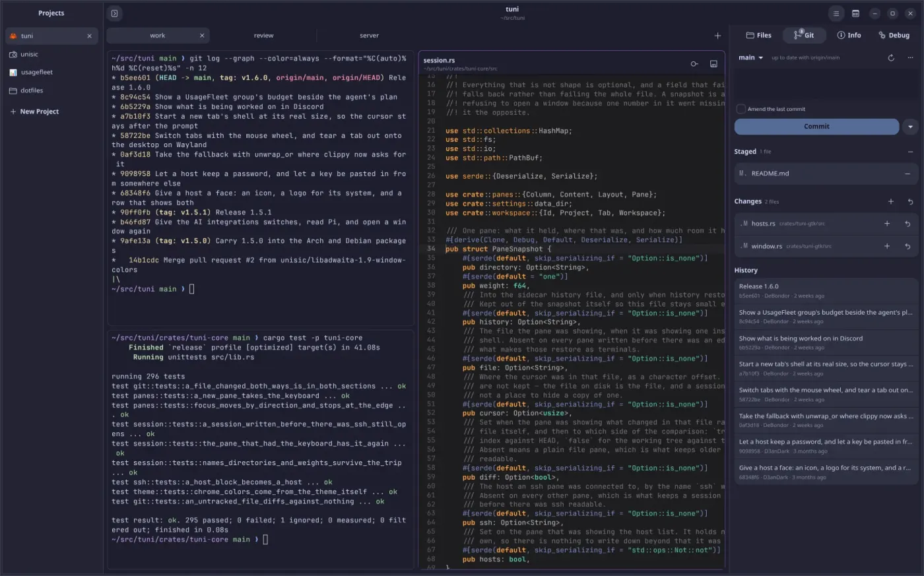Close the work tab
The height and width of the screenshot is (576, 924).
pyautogui.click(x=202, y=36)
